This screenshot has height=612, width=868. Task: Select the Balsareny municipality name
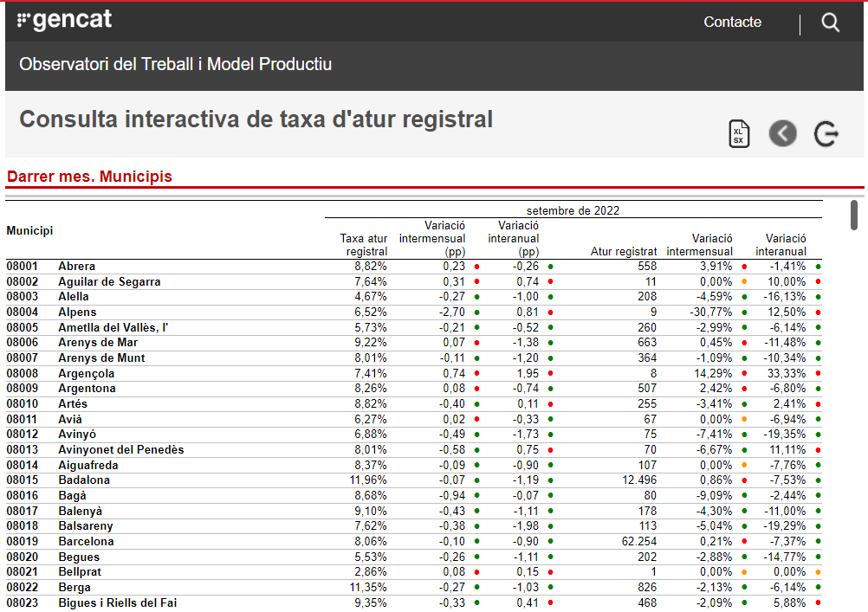86,526
